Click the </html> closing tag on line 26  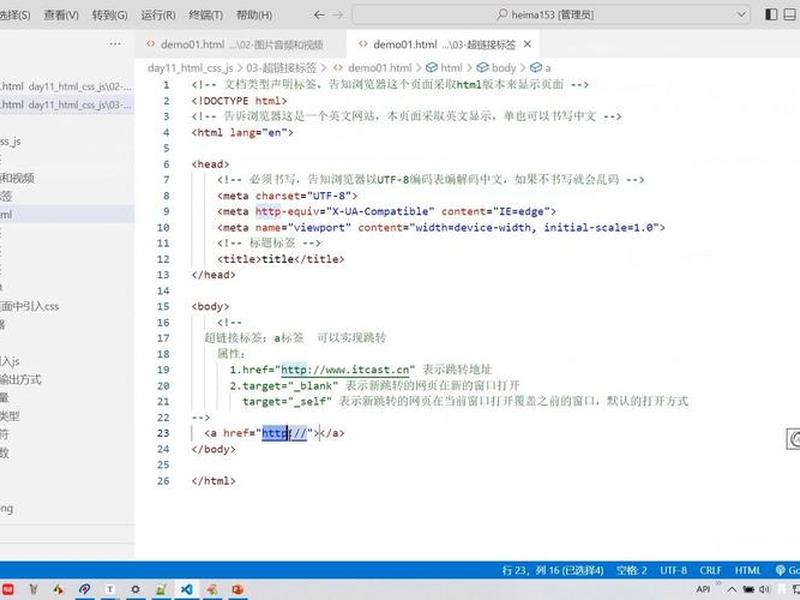point(213,481)
